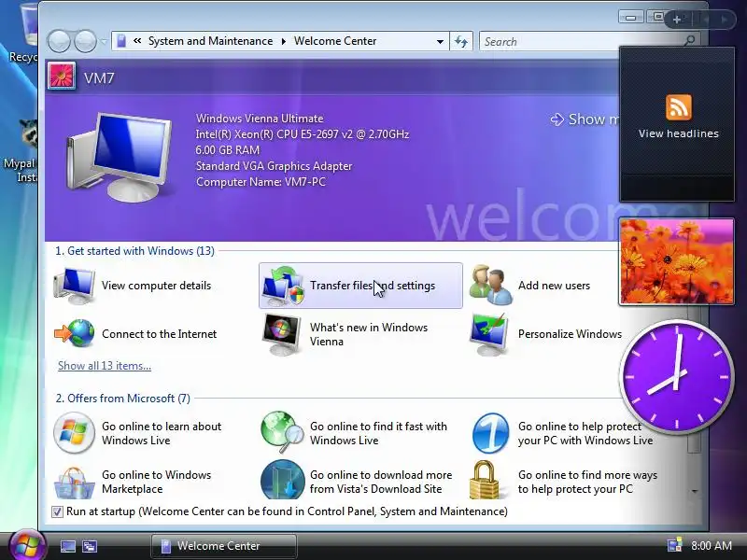The width and height of the screenshot is (747, 560).
Task: Click the Standard VGA Graphics Adapter text
Action: (x=274, y=166)
